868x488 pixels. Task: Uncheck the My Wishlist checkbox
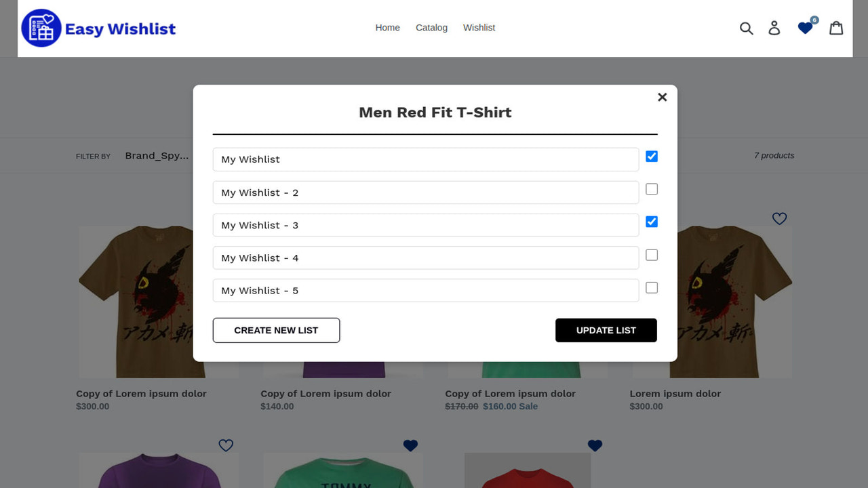(651, 156)
